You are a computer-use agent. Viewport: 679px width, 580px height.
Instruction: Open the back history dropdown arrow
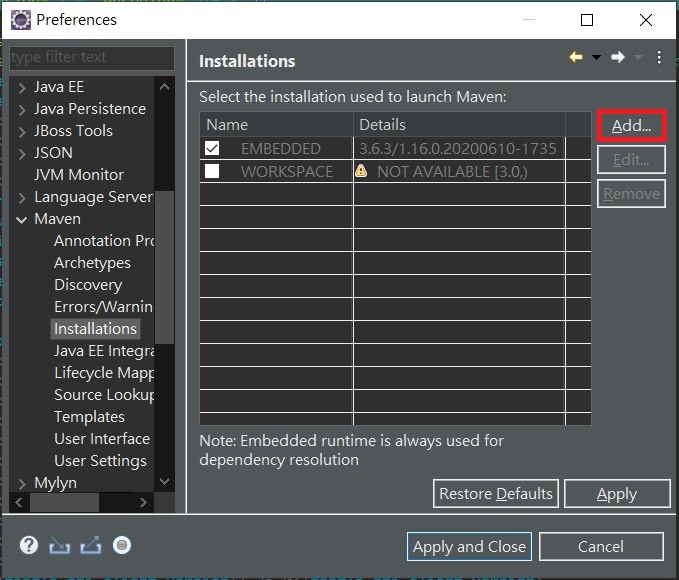tap(596, 57)
